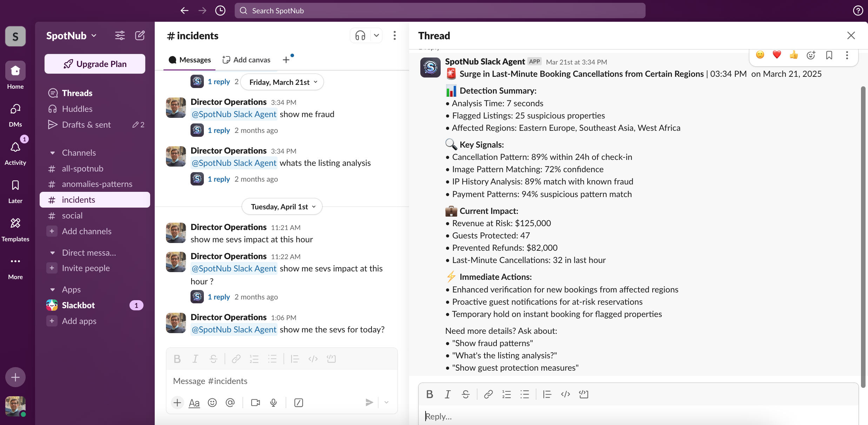Open the Add canvas tab
The height and width of the screenshot is (425, 868).
[x=247, y=60]
